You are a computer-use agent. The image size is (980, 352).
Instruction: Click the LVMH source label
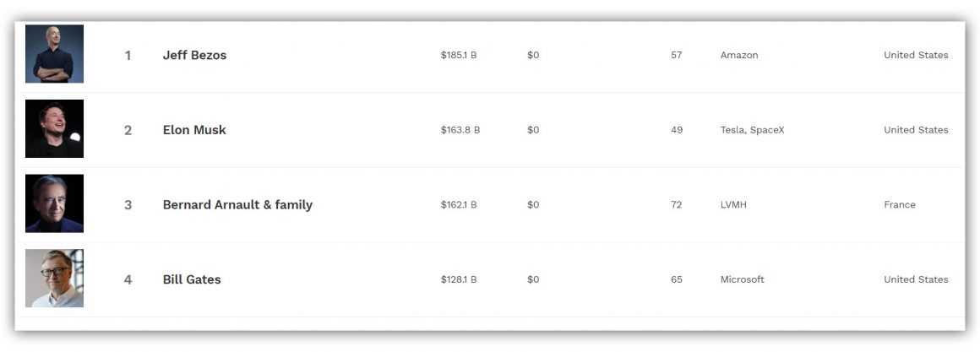tap(733, 205)
